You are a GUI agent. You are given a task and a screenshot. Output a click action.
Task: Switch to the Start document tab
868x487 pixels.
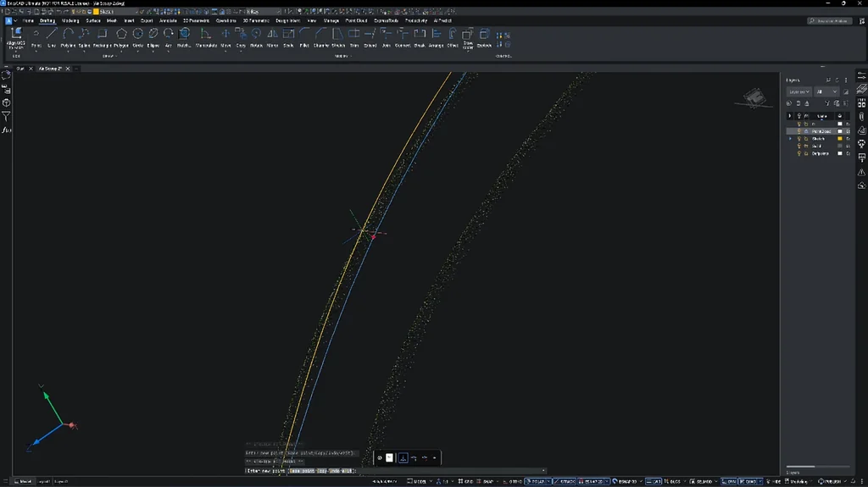coord(20,69)
